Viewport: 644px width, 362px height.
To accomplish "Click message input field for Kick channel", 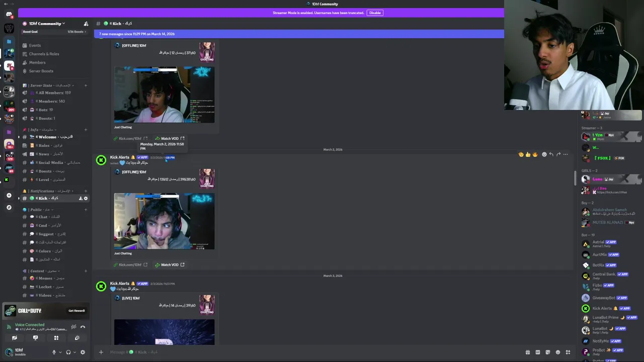I will coord(312,352).
